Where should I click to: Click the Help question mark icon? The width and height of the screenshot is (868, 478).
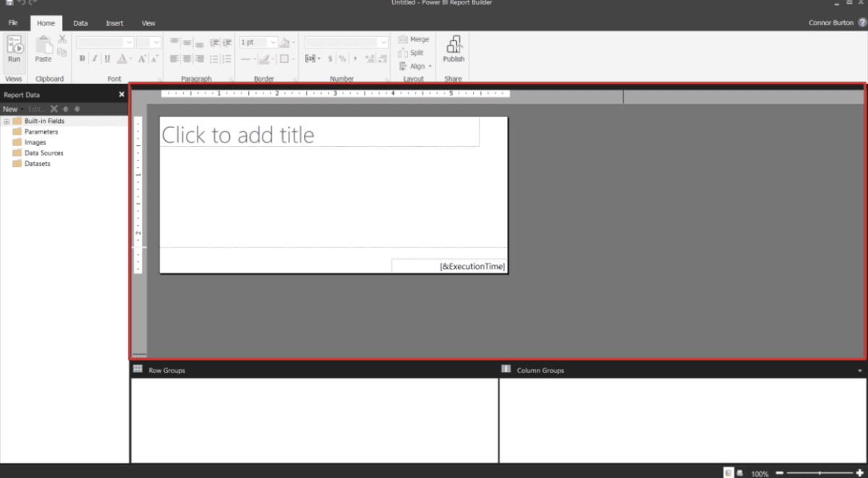[x=862, y=23]
